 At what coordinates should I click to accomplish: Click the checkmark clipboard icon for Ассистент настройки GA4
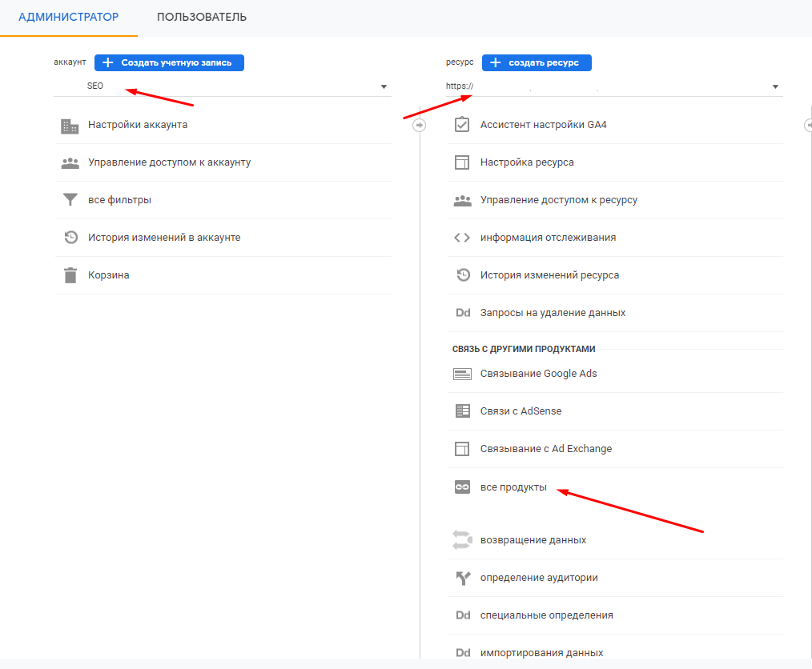pyautogui.click(x=462, y=125)
